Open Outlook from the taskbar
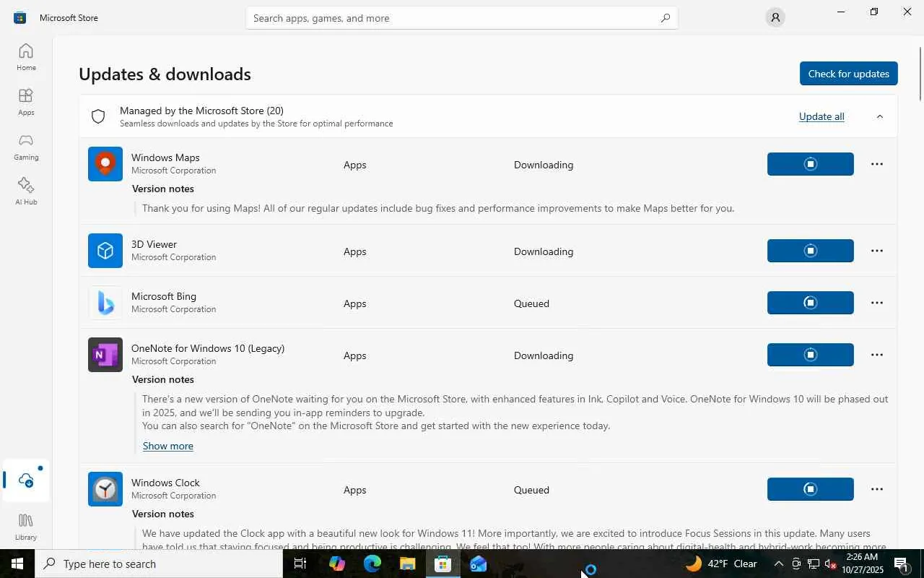The width and height of the screenshot is (924, 578). 478,564
